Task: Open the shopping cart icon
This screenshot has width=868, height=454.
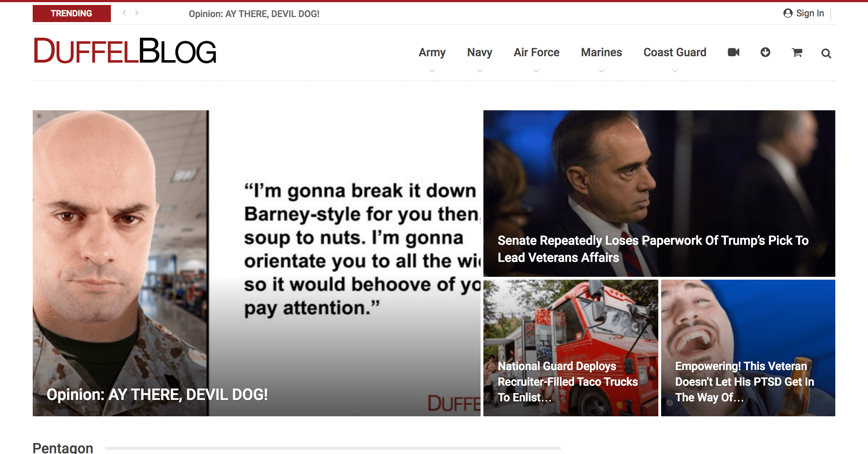Action: (x=797, y=53)
